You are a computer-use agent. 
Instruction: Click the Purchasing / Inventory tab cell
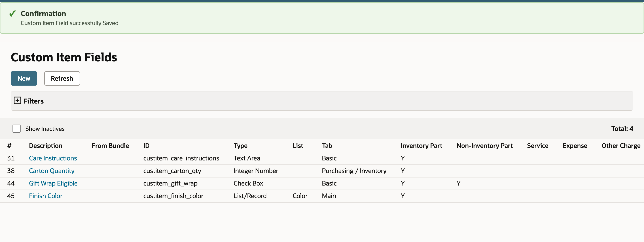click(x=354, y=171)
